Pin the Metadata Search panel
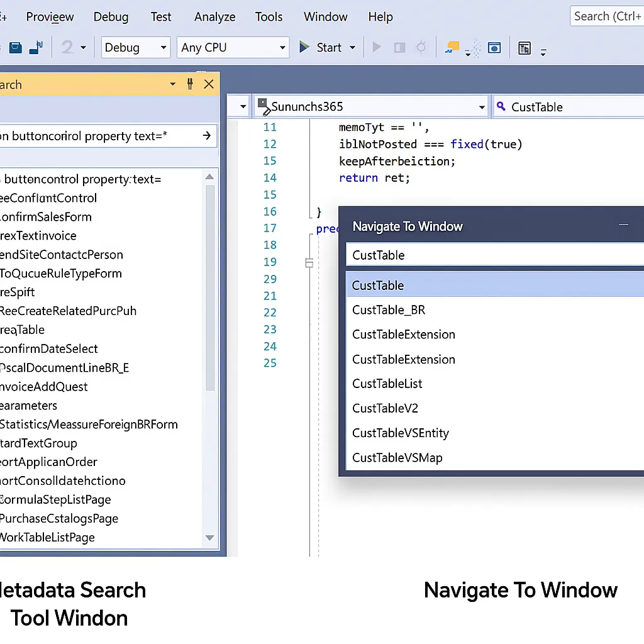This screenshot has width=644, height=644. tap(190, 84)
